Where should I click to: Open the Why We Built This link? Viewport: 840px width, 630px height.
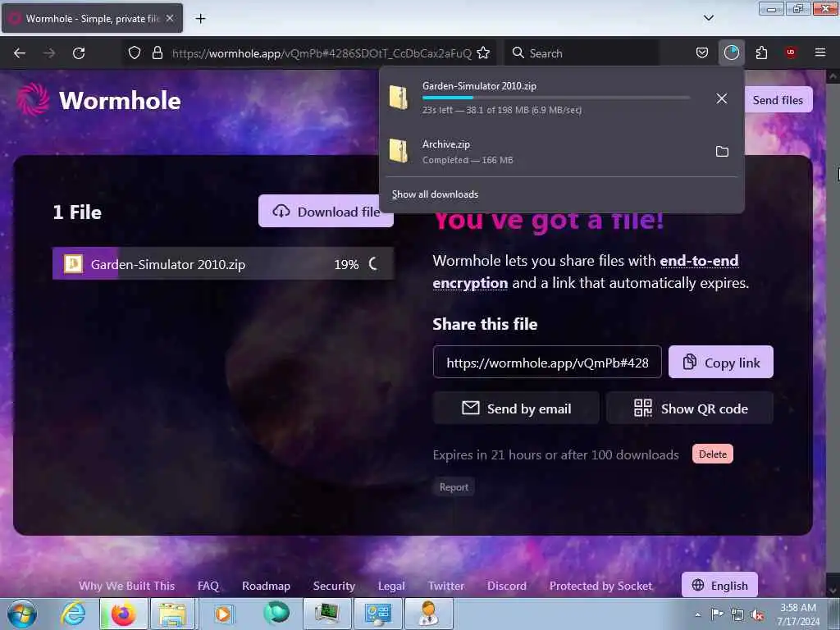pos(127,586)
